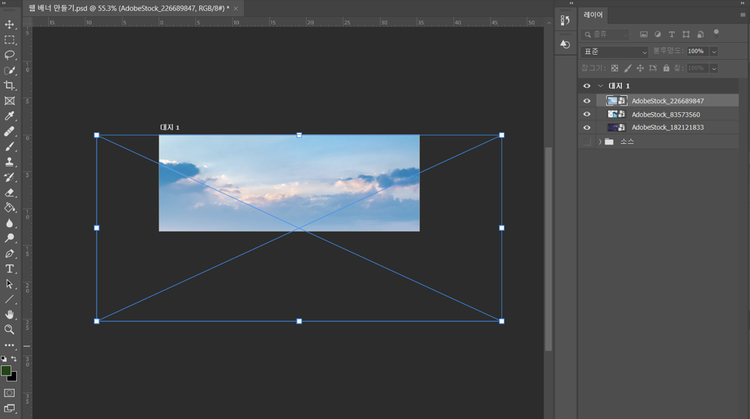Select the Hand tool
This screenshot has height=419, width=750.
click(x=10, y=314)
